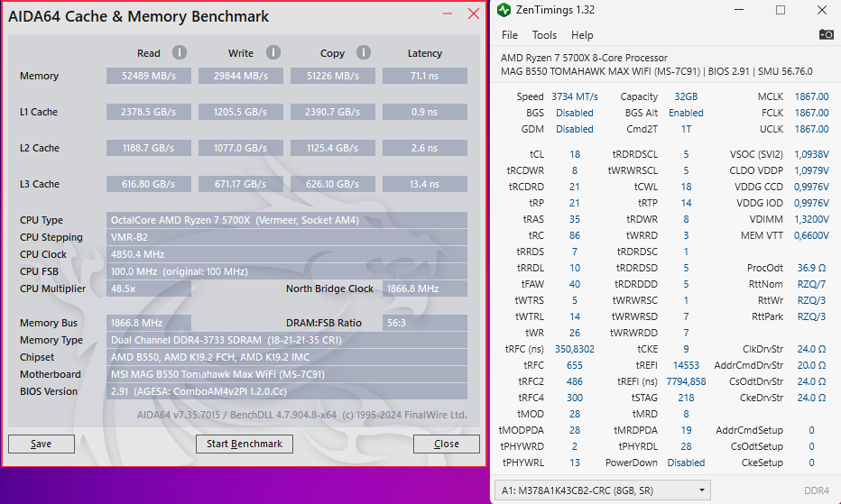Click the BIOS Version field 2.91 AGESA
Viewport: 841px width, 504px height.
(286, 391)
